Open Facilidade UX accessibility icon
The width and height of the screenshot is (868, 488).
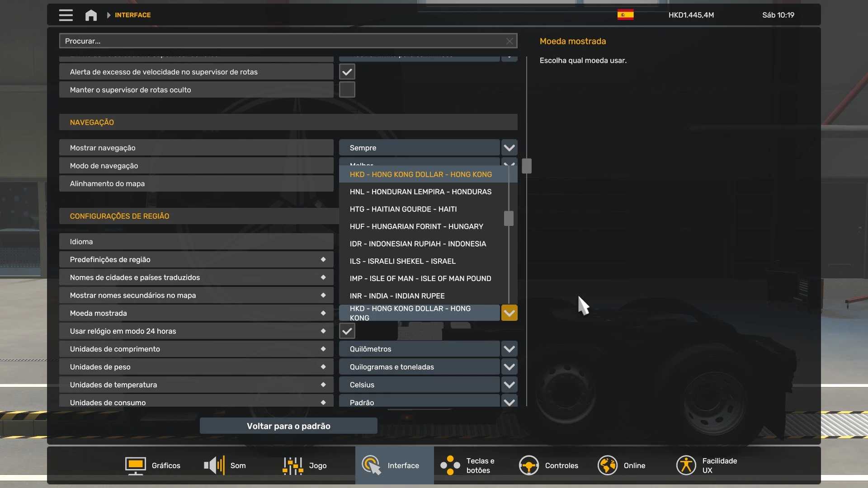686,465
